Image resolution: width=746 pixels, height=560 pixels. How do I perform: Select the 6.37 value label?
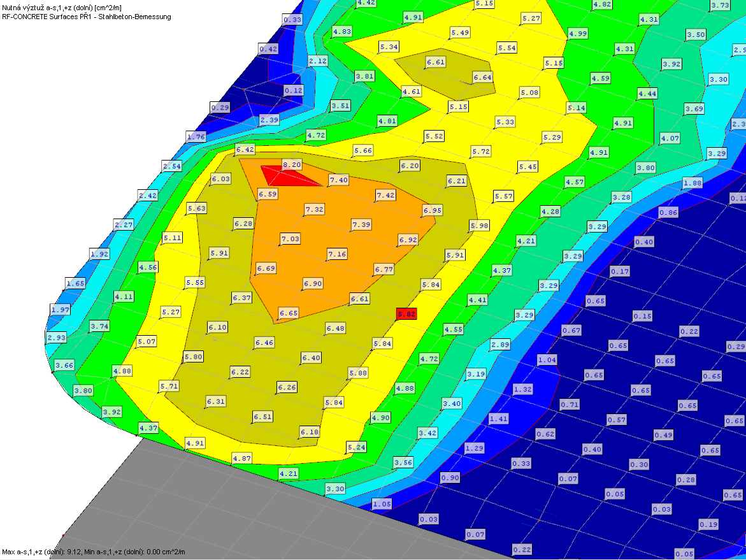[241, 298]
